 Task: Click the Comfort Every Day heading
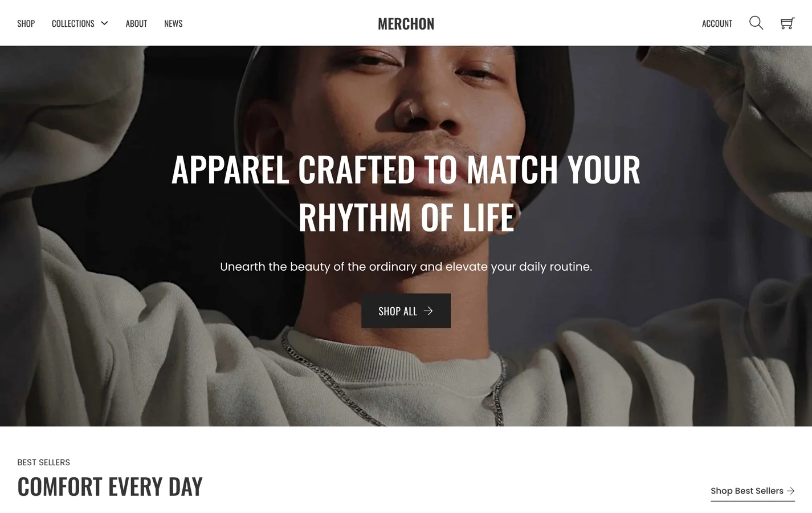point(110,486)
